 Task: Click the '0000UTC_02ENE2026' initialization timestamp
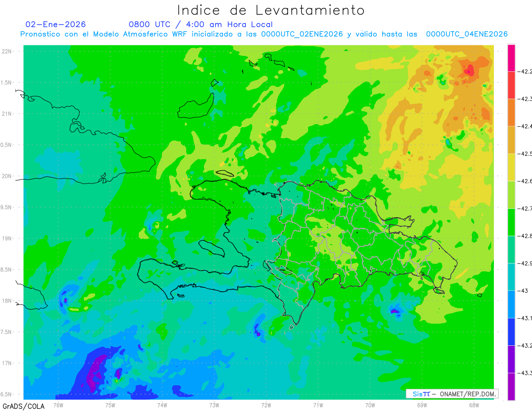(x=302, y=34)
